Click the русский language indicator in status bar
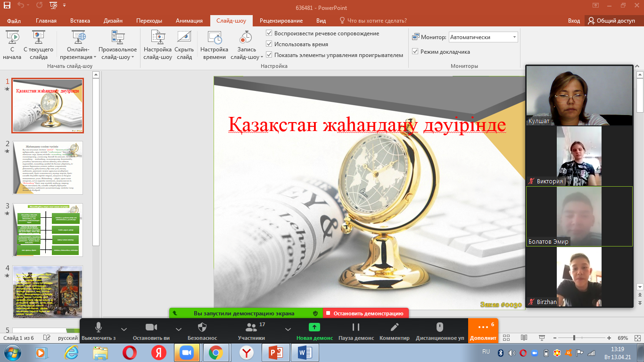The image size is (644, 362). tap(68, 338)
